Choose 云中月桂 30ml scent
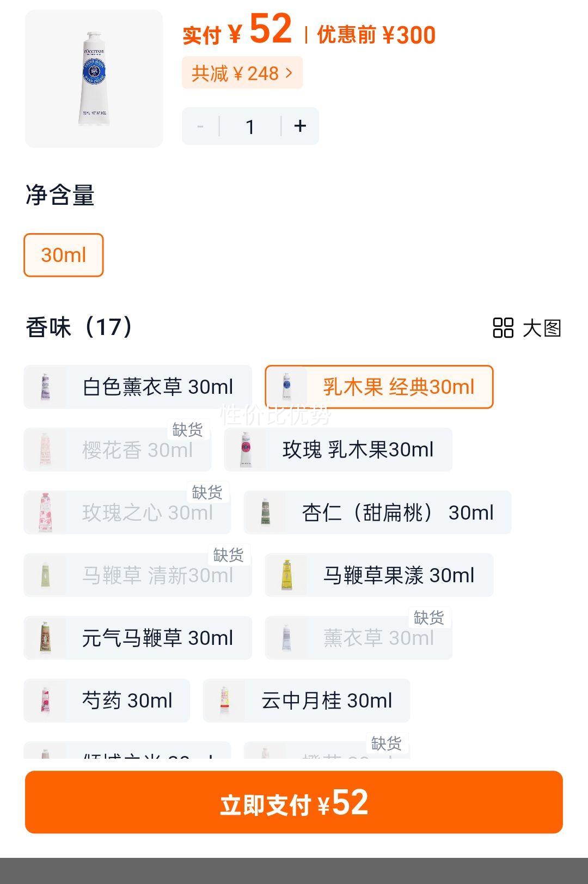 click(x=307, y=700)
